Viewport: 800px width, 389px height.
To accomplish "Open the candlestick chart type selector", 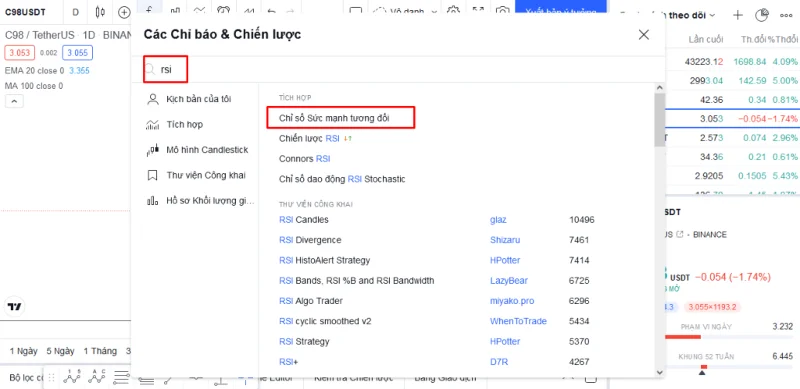I will click(100, 12).
